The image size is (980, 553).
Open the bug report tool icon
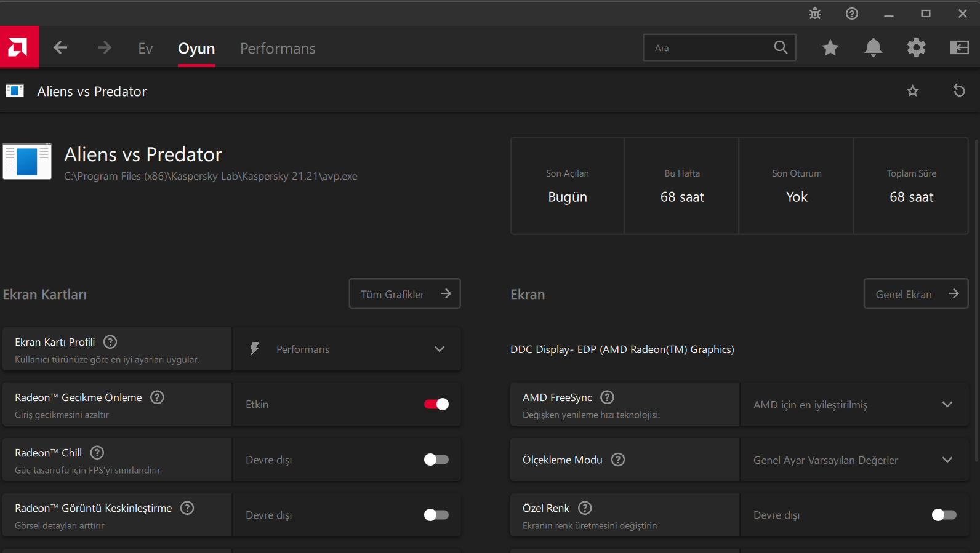point(815,14)
